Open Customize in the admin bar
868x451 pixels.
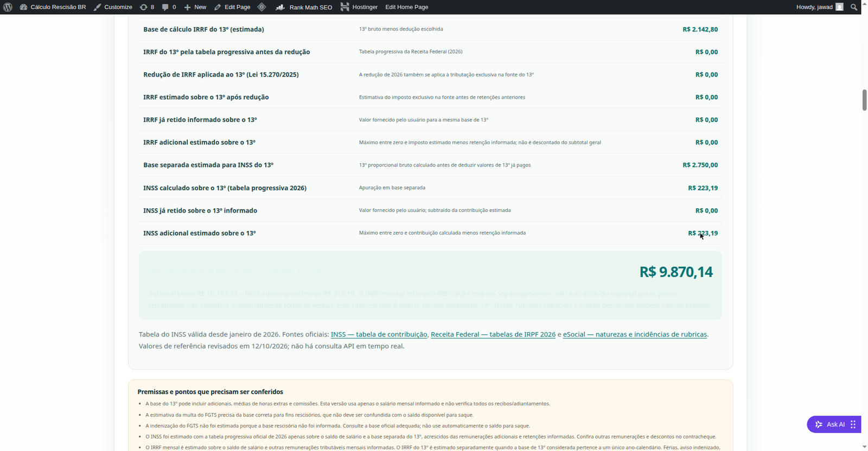tap(113, 7)
